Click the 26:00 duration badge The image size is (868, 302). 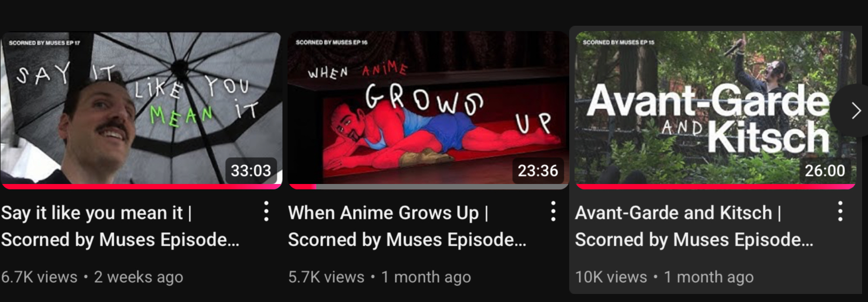click(825, 171)
